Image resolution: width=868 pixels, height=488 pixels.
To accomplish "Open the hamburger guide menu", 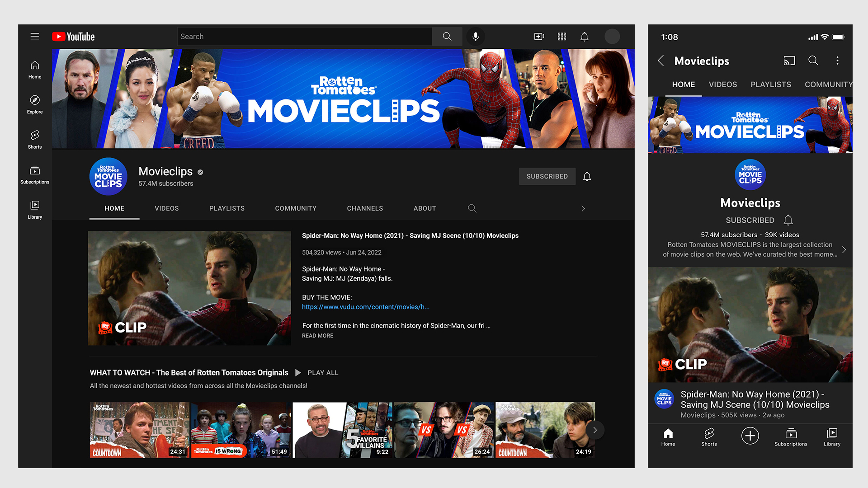I will click(35, 36).
